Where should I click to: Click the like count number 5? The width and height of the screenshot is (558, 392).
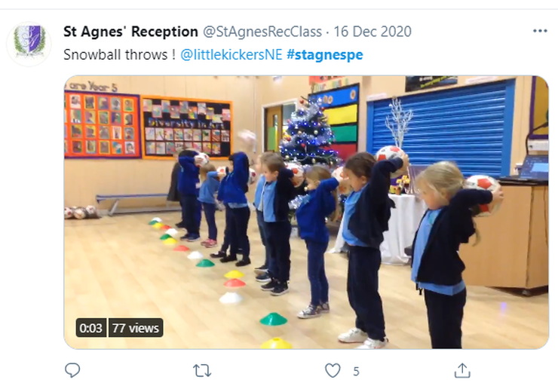(356, 372)
